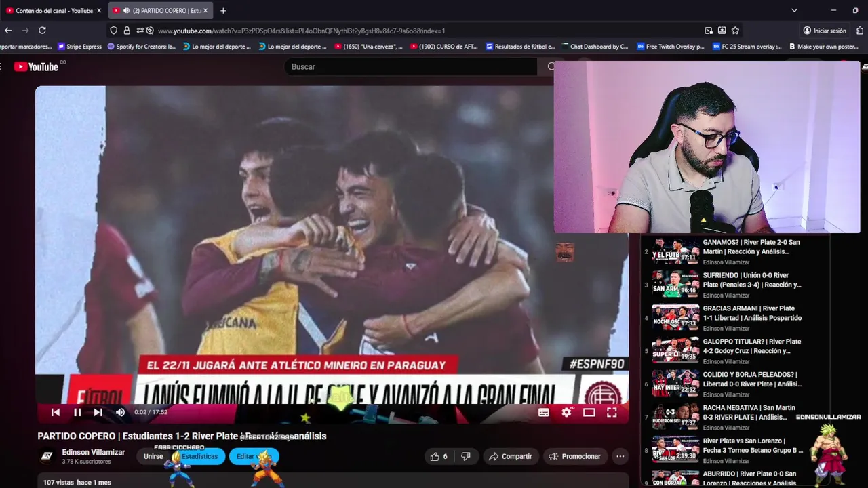The width and height of the screenshot is (868, 488).
Task: Click the 107 vistas hace 1 mes text
Action: (x=77, y=483)
